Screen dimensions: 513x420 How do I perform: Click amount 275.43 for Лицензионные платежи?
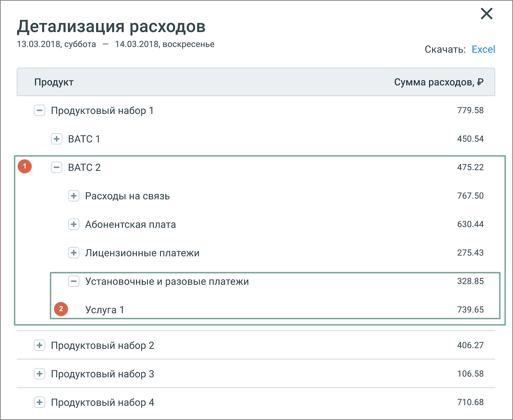(x=470, y=253)
